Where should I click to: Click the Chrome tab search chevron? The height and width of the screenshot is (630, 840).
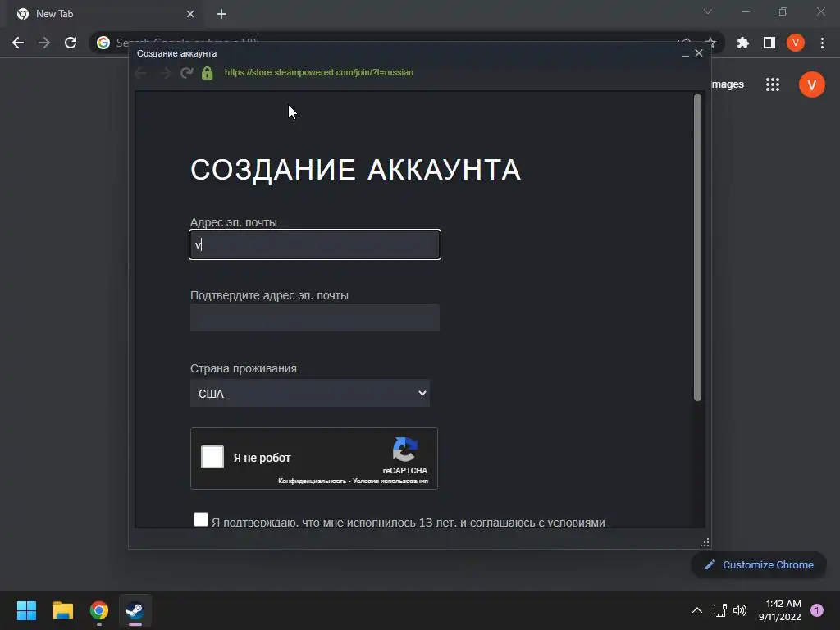click(x=708, y=11)
